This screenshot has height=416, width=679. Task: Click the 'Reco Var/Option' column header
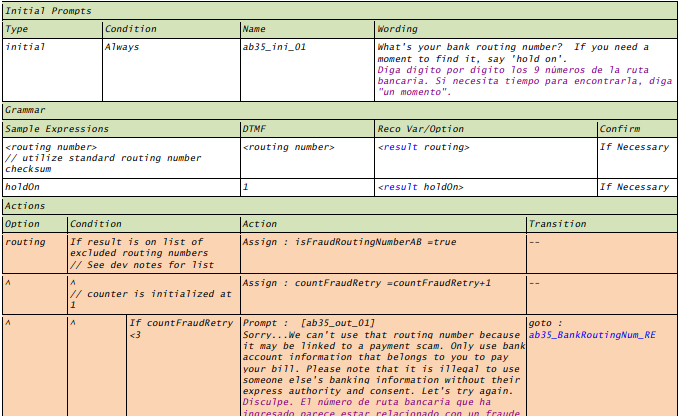point(486,129)
